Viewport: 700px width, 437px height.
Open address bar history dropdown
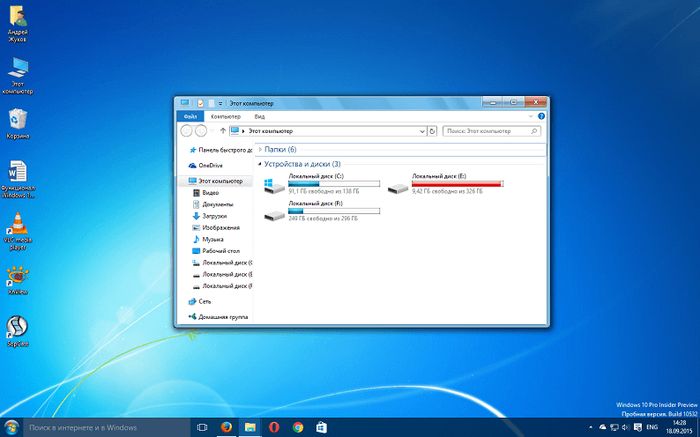tap(420, 130)
